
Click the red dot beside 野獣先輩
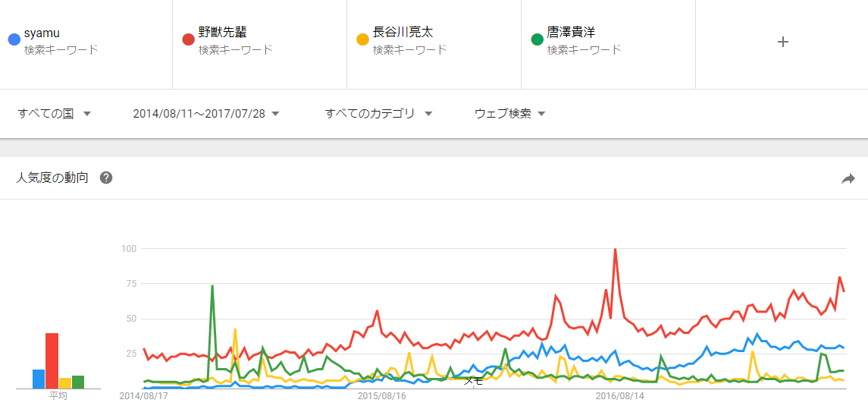(x=188, y=39)
